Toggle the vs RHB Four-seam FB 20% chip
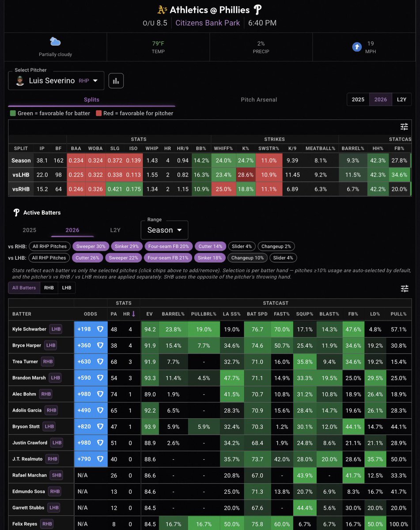 point(168,246)
